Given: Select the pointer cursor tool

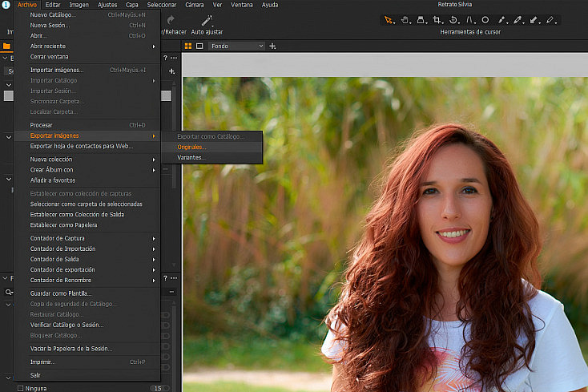Looking at the screenshot, I should [x=388, y=20].
